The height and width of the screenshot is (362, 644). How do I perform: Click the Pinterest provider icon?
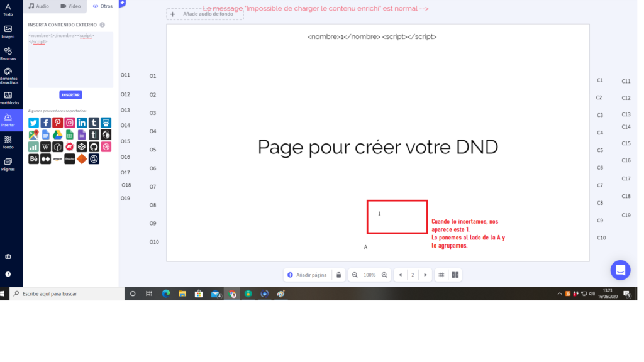coord(57,123)
